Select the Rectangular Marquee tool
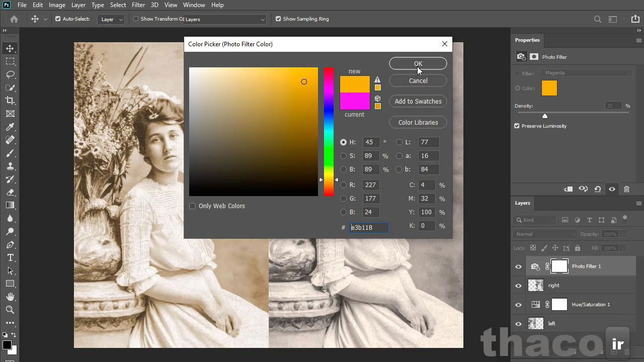The width and height of the screenshot is (644, 362). tap(10, 61)
